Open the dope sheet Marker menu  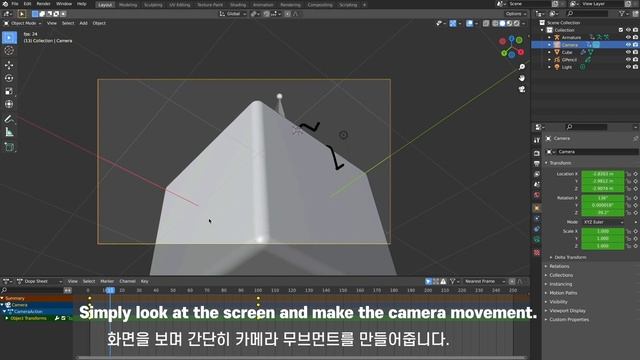pos(107,282)
